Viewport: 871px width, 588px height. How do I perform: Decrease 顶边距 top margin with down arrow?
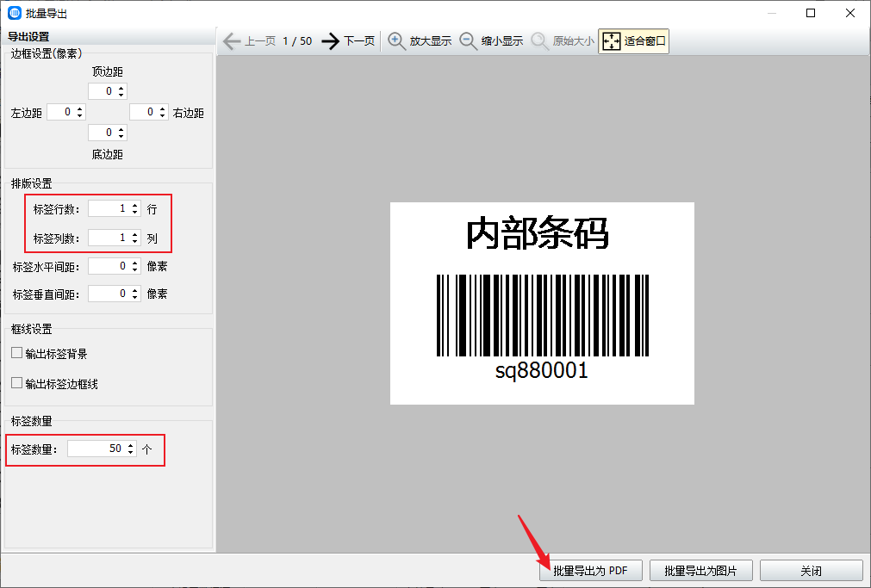click(121, 95)
